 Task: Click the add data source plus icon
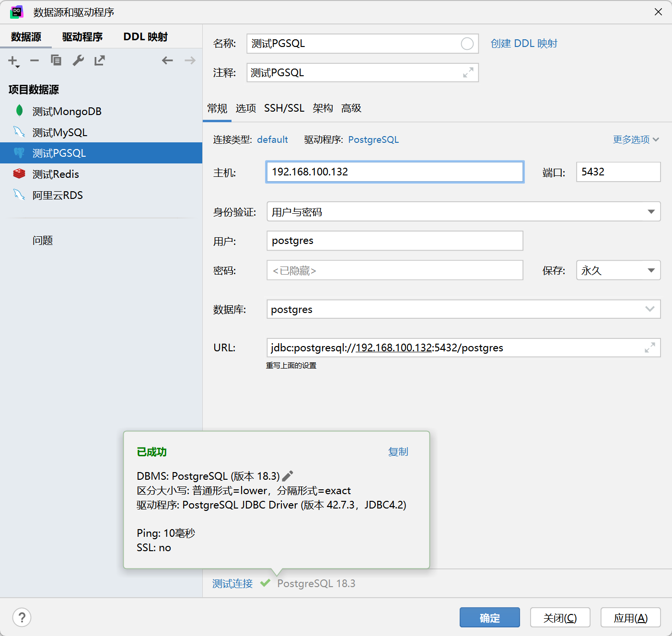pos(13,61)
